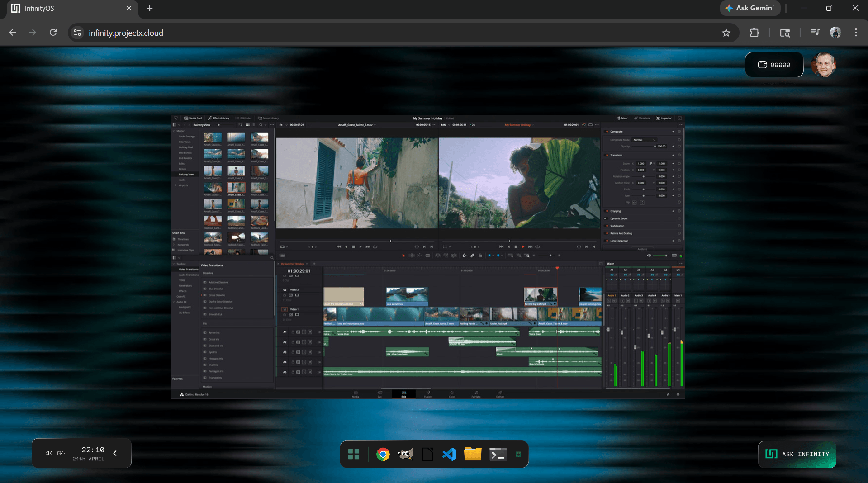Screen dimensions: 868x483
Task: Click the red playhead marker on the timeline ruler
Action: pos(557,268)
